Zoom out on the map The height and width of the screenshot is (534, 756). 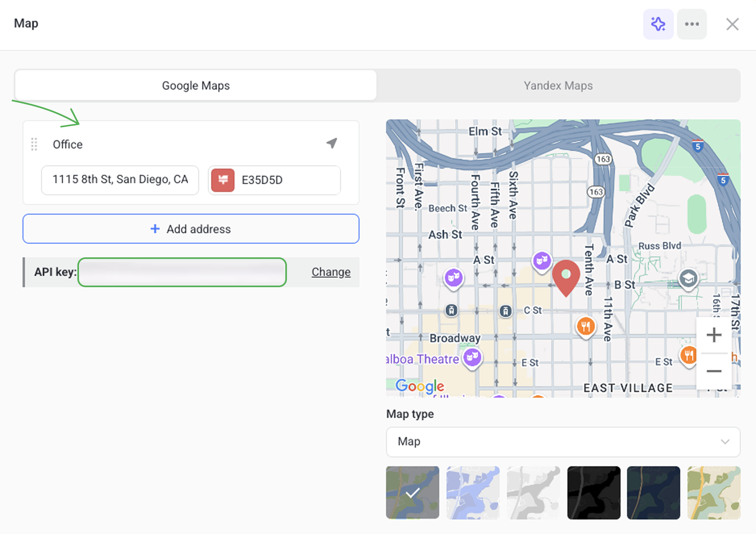[714, 371]
